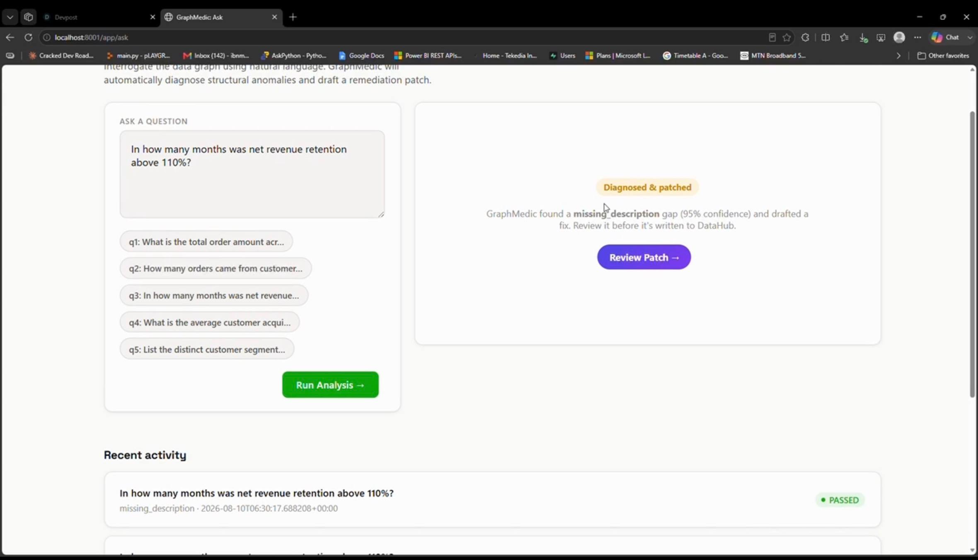The width and height of the screenshot is (978, 560).
Task: Select q3 net revenue months suggestion
Action: coord(214,295)
